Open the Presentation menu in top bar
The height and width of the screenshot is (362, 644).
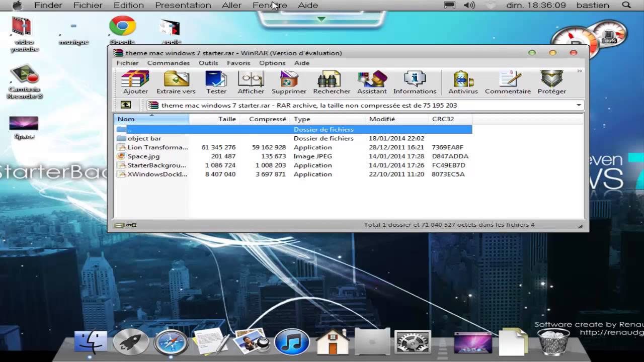point(183,5)
